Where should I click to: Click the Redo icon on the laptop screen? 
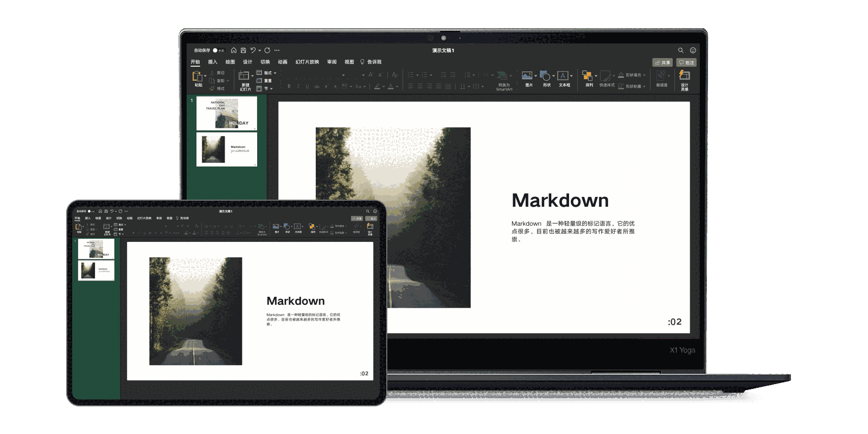pyautogui.click(x=267, y=50)
